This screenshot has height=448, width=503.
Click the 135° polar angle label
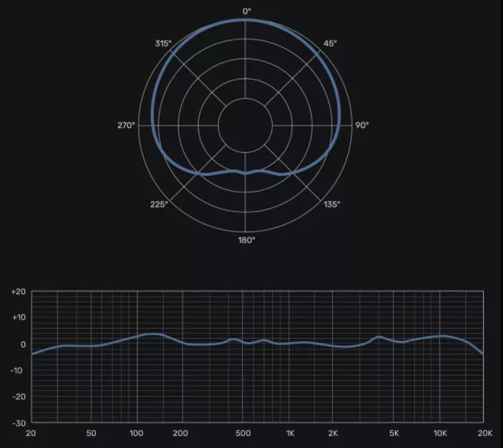point(331,204)
